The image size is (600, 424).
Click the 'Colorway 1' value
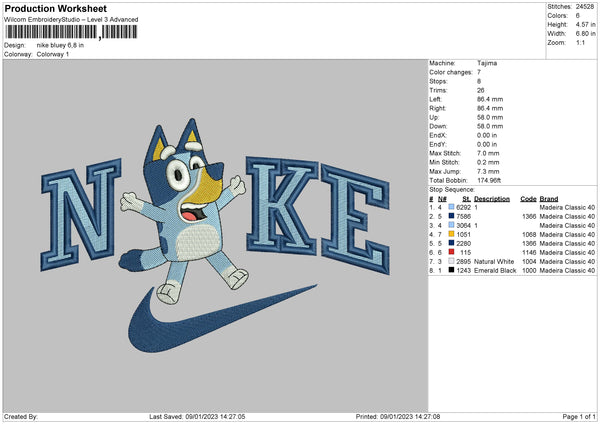[x=53, y=54]
